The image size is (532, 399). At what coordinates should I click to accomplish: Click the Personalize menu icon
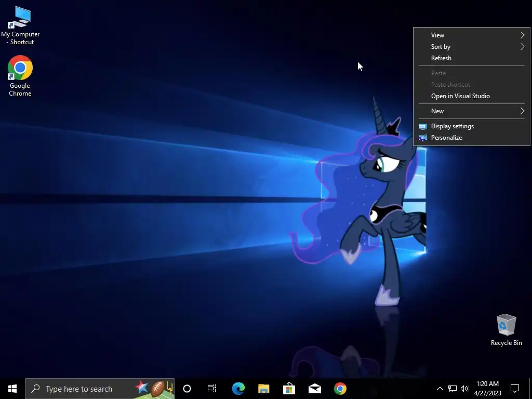click(x=423, y=138)
